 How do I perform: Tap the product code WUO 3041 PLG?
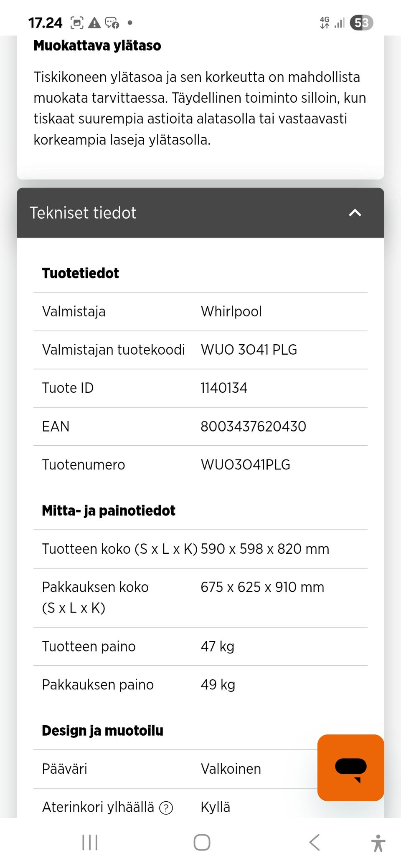(x=249, y=350)
